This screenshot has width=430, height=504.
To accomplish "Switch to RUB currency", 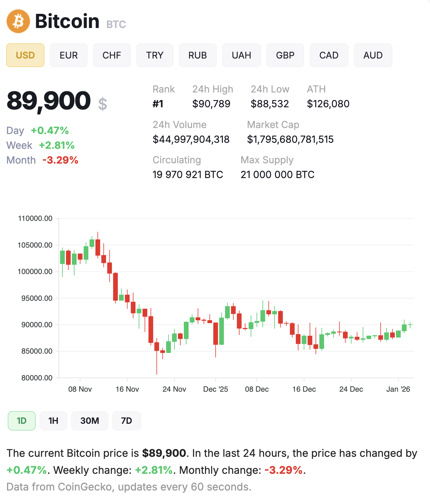I will click(x=197, y=55).
